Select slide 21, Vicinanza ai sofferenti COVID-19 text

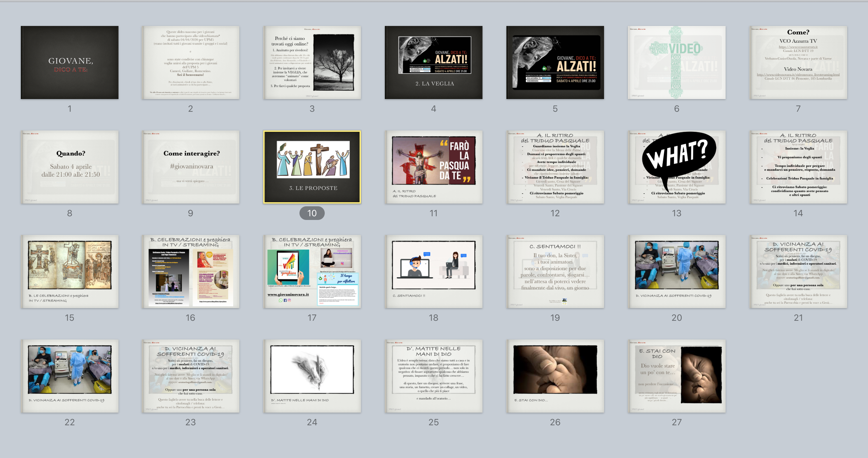[x=798, y=272]
